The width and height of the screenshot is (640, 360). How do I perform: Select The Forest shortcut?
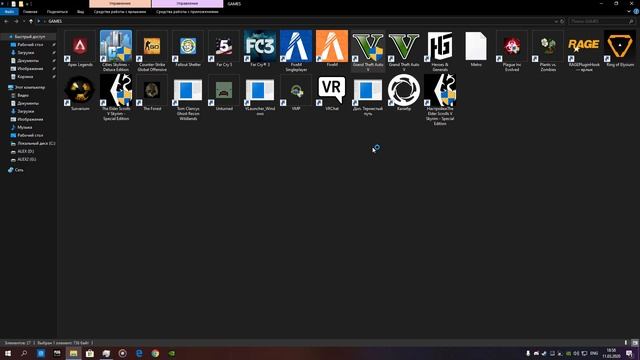tap(152, 93)
